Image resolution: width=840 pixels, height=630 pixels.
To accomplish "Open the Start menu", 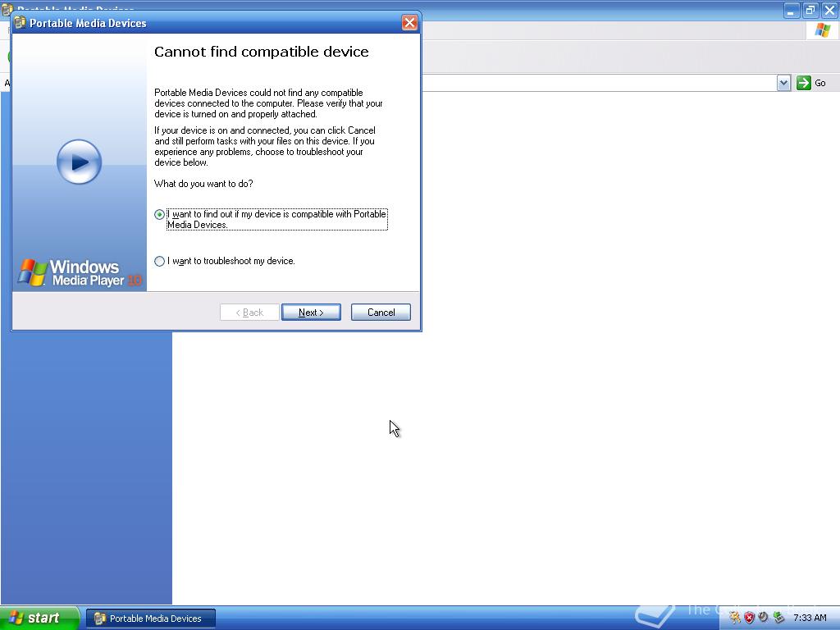I will (x=39, y=619).
